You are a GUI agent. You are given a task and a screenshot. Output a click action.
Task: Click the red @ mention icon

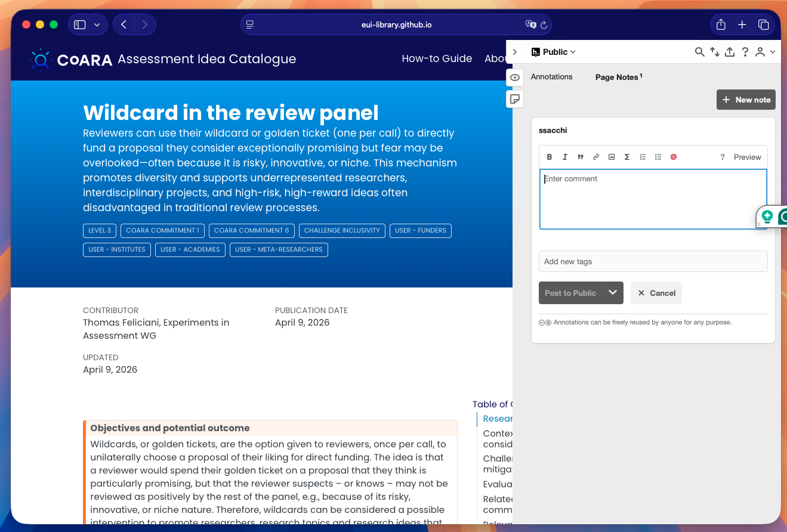click(x=674, y=157)
